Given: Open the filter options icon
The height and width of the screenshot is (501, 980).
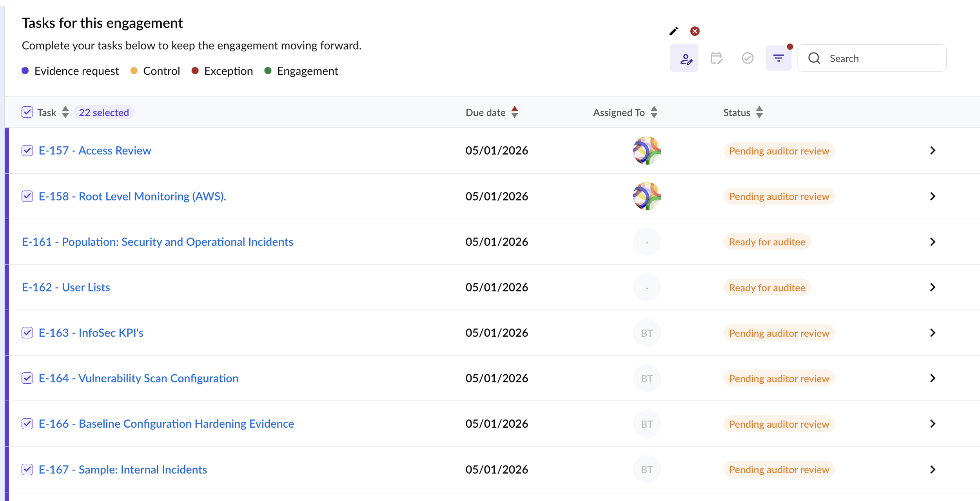Looking at the screenshot, I should coord(779,58).
